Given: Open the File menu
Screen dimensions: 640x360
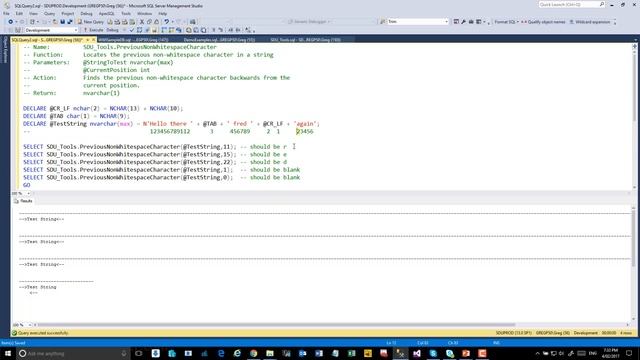Looking at the screenshot, I should tap(6, 13).
